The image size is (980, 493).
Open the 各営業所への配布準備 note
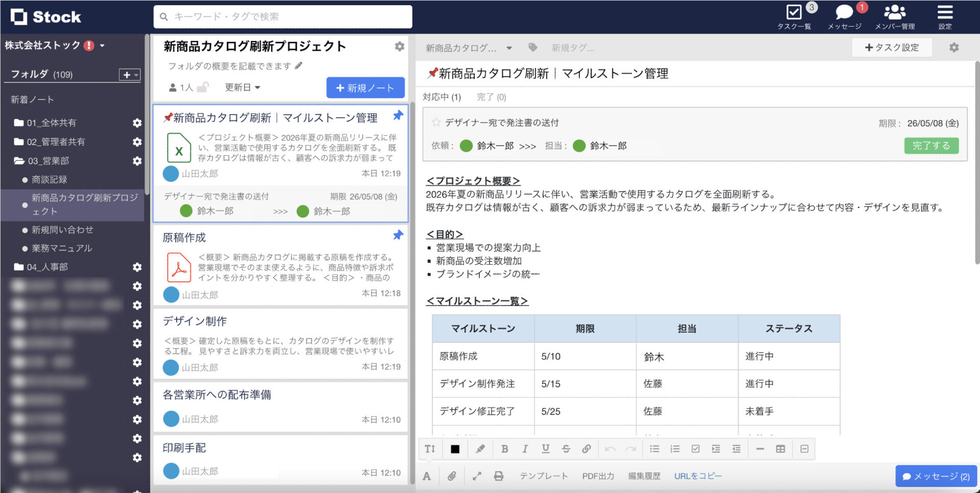(x=281, y=407)
